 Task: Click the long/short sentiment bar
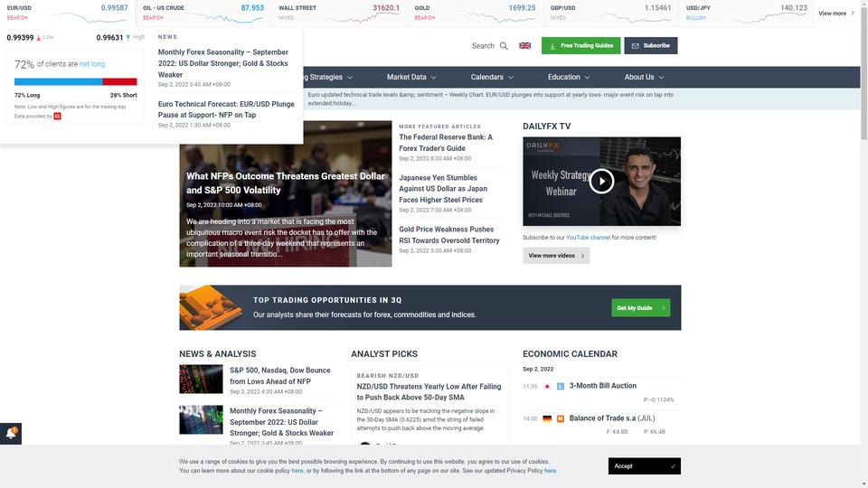(x=75, y=82)
